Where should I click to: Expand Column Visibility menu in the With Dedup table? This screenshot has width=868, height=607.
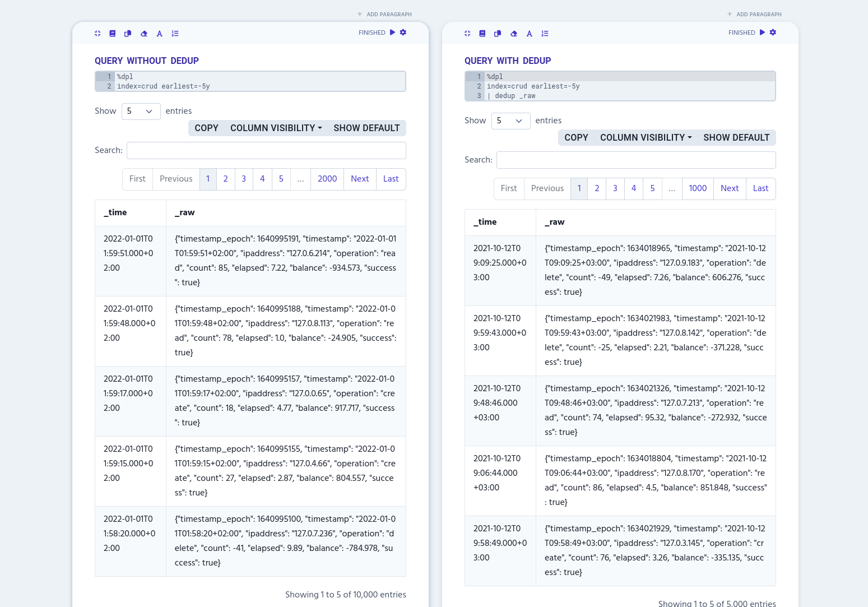646,137
